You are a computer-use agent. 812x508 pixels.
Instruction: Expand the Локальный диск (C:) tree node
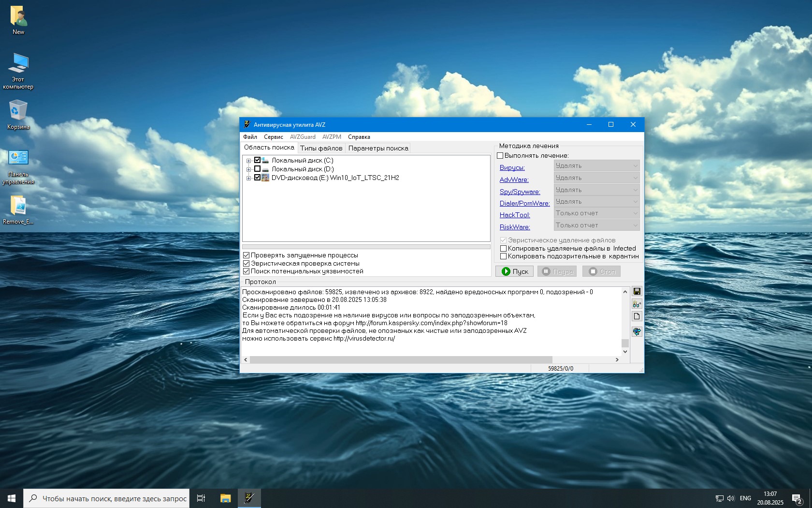tap(248, 161)
